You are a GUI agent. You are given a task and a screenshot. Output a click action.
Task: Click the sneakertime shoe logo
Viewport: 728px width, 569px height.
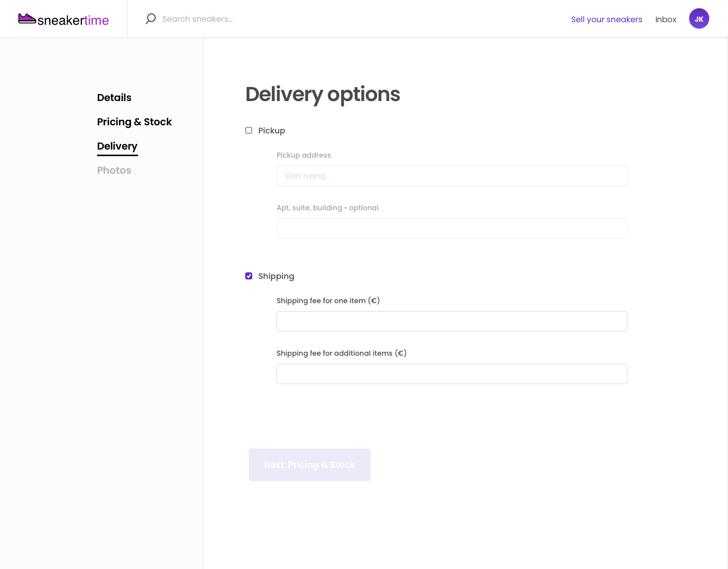coord(28,18)
